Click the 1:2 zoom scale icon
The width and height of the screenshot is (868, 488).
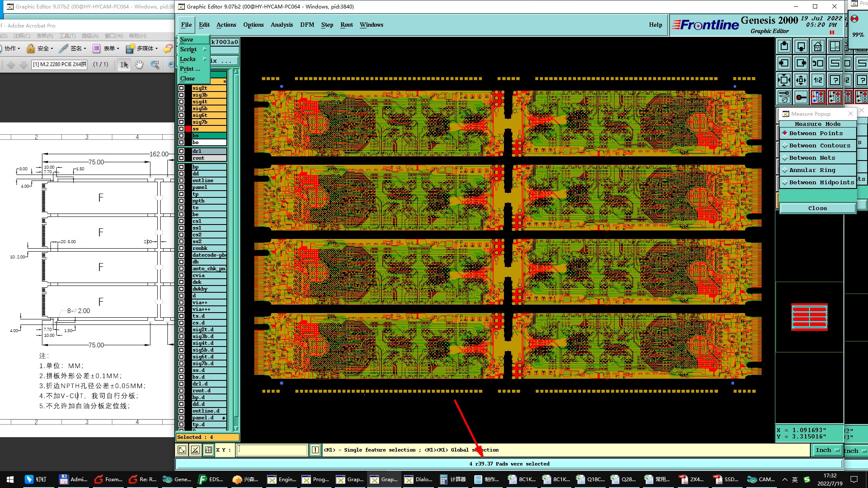pos(818,80)
